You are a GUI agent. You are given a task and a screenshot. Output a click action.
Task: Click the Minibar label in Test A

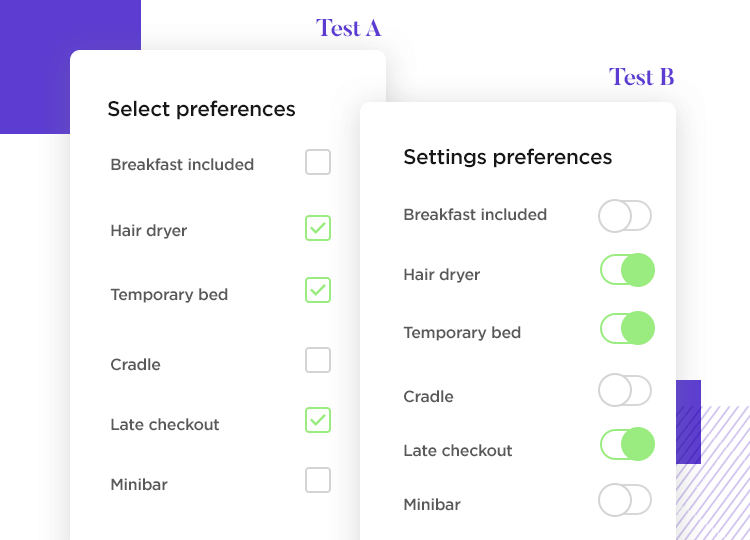pos(139,485)
